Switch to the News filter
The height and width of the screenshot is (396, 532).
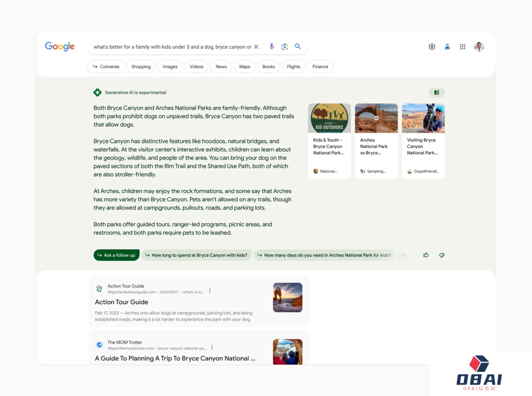pos(221,67)
